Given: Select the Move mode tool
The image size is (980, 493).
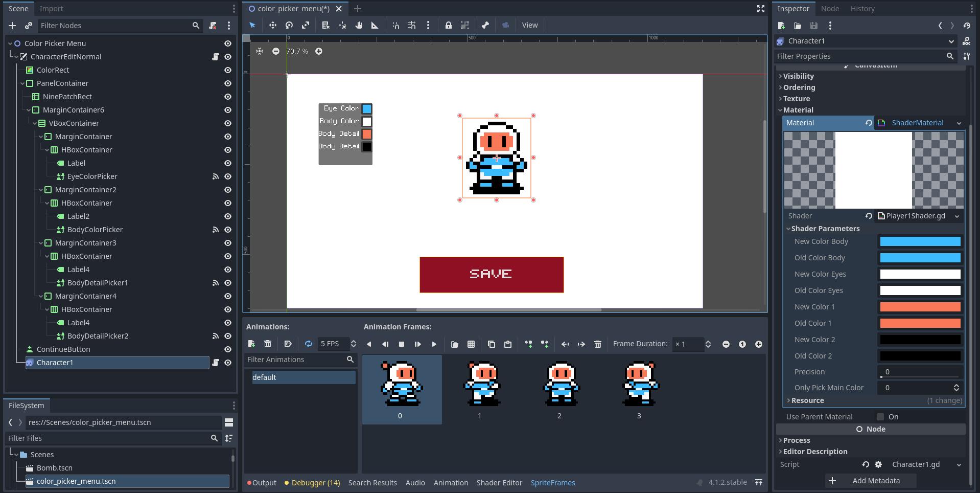Looking at the screenshot, I should (273, 25).
